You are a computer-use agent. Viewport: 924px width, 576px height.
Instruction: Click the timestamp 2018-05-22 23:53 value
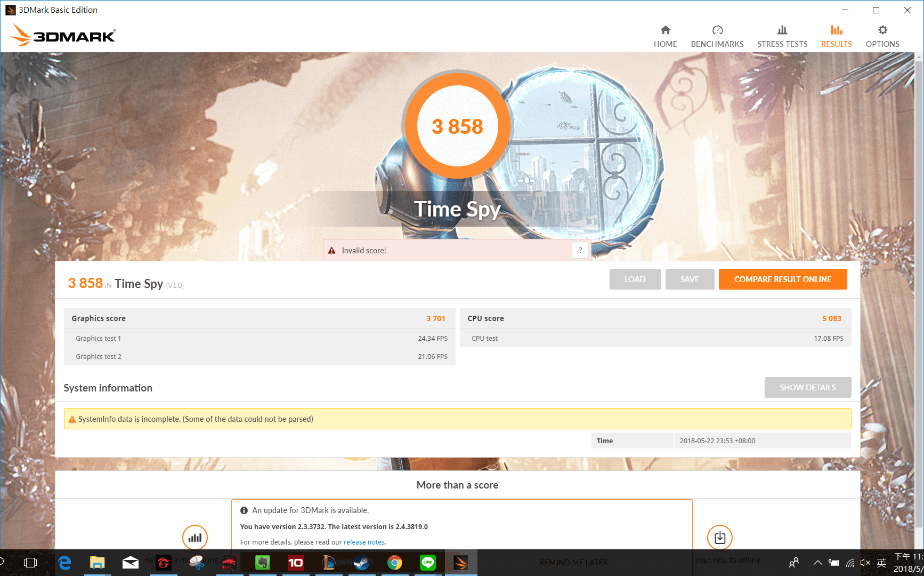coord(717,441)
